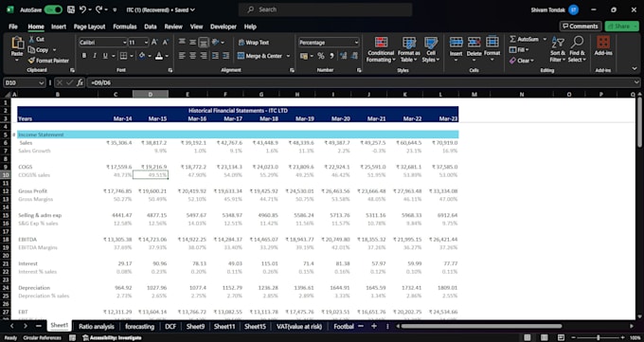The width and height of the screenshot is (644, 342).
Task: Click the Save icon in title bar
Action: click(71, 9)
